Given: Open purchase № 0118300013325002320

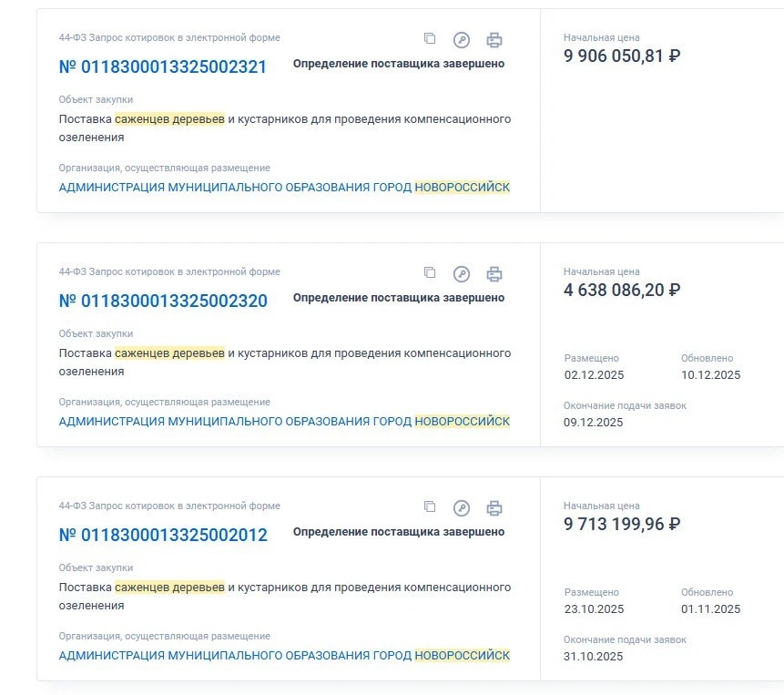Looking at the screenshot, I should coord(163,302).
